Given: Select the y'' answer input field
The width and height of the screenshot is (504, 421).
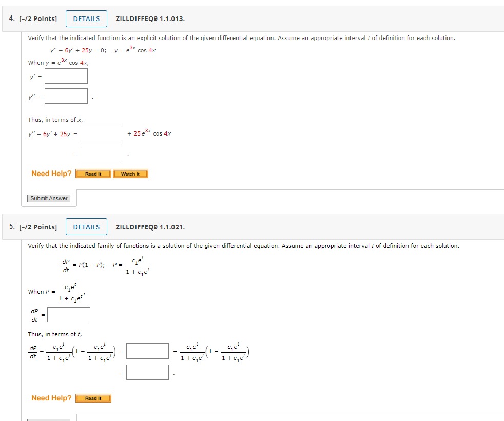Looking at the screenshot, I should pos(66,95).
